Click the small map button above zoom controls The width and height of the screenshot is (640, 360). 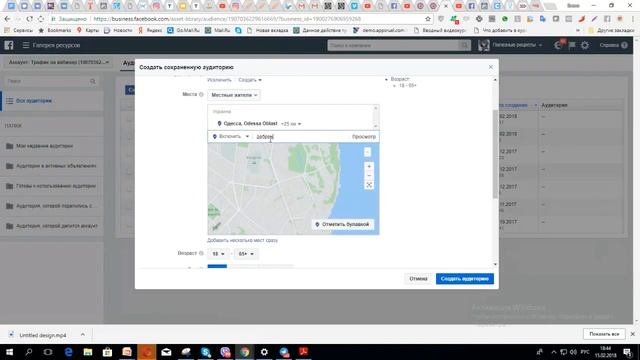click(367, 152)
